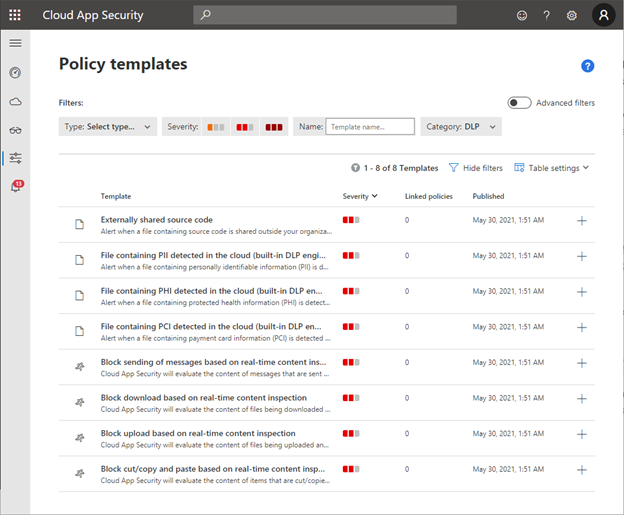Click the top search bar
The image size is (624, 515).
(x=325, y=15)
